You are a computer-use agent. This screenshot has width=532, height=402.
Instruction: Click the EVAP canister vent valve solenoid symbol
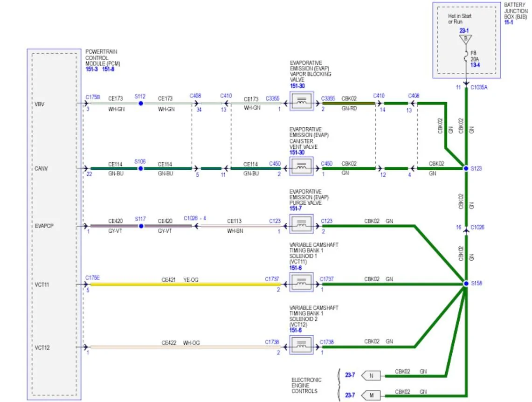(x=301, y=166)
